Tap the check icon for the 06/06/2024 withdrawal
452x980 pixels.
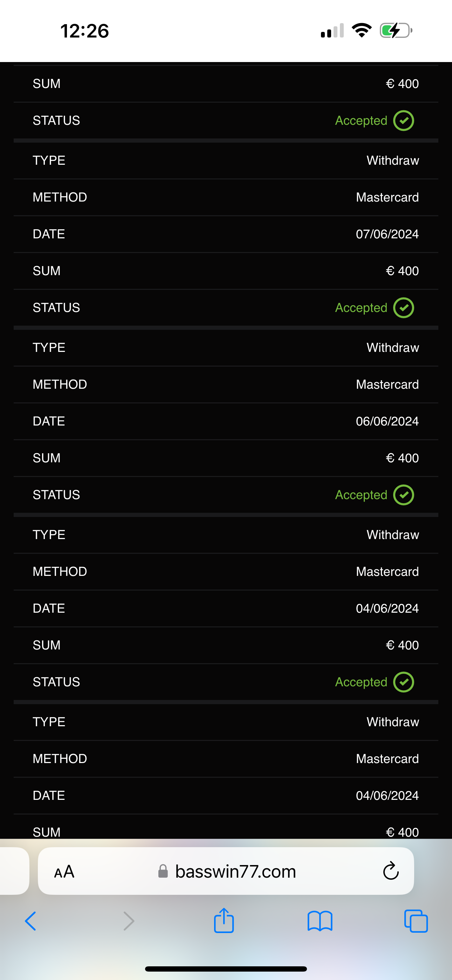tap(403, 495)
